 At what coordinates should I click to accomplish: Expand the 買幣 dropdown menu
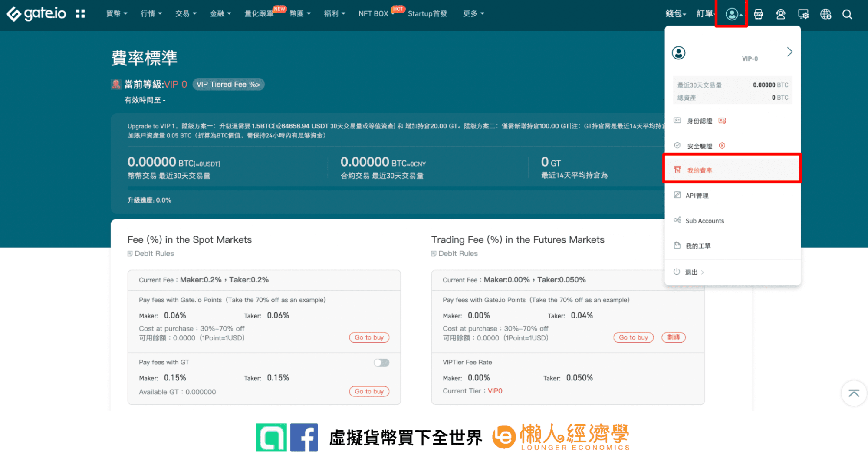coord(117,14)
